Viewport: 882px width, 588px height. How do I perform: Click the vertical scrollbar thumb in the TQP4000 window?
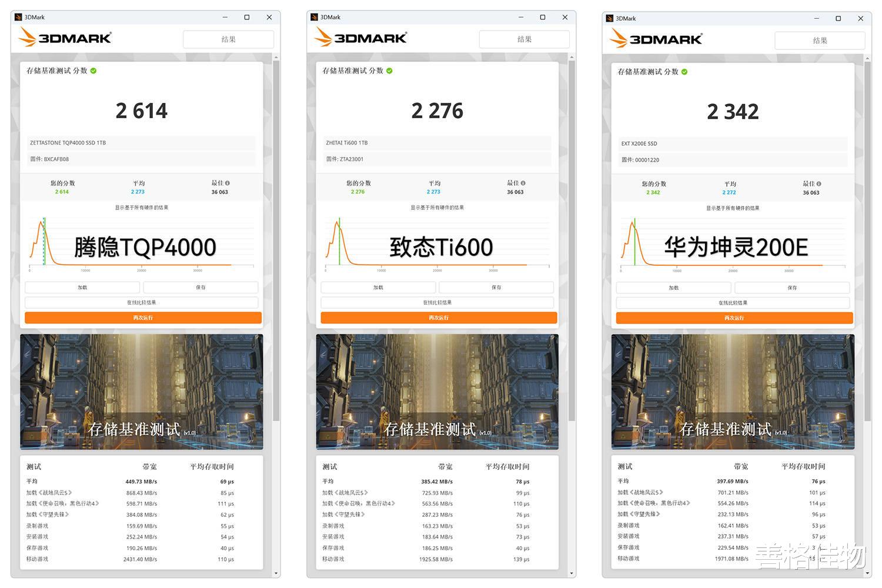click(x=276, y=241)
